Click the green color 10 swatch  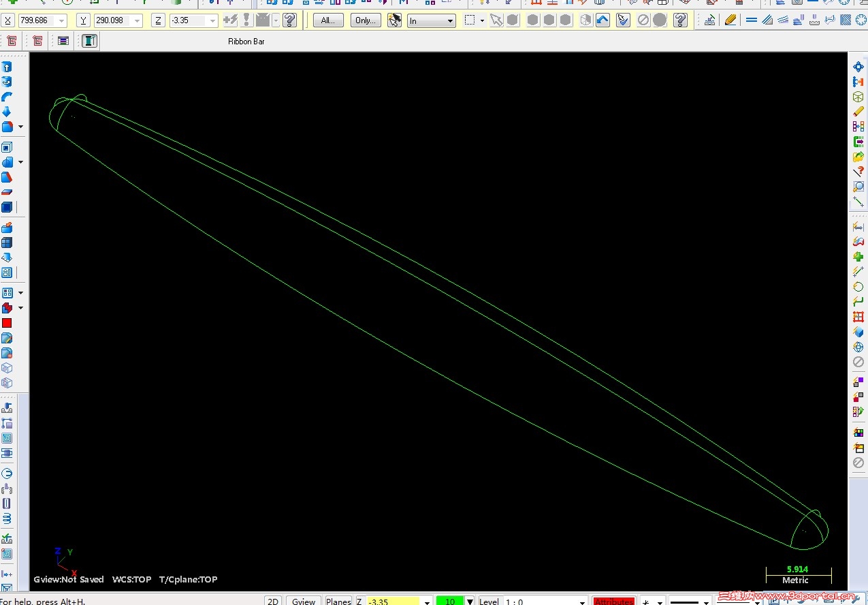[x=450, y=601]
